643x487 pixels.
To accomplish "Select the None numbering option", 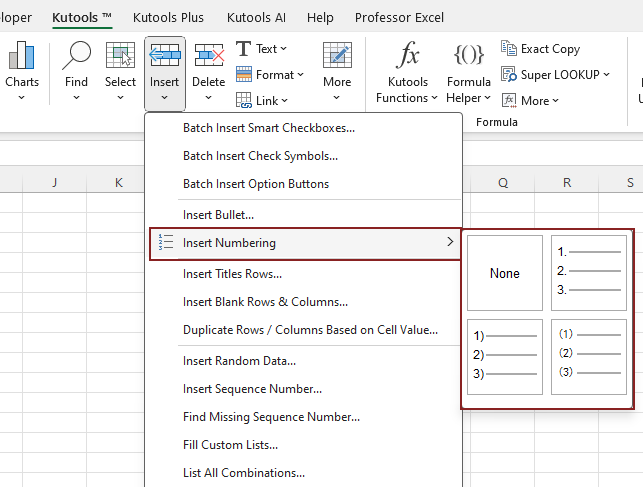I will pos(504,273).
